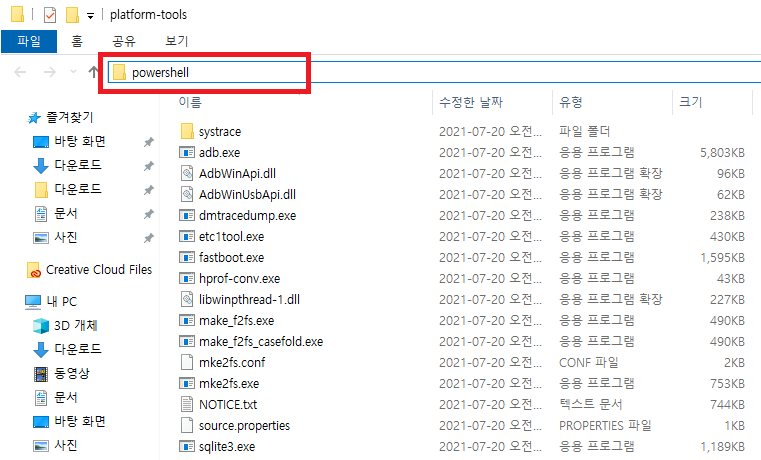Select the AdbWinUsbApi.dll file icon
761x460 pixels.
tap(187, 194)
